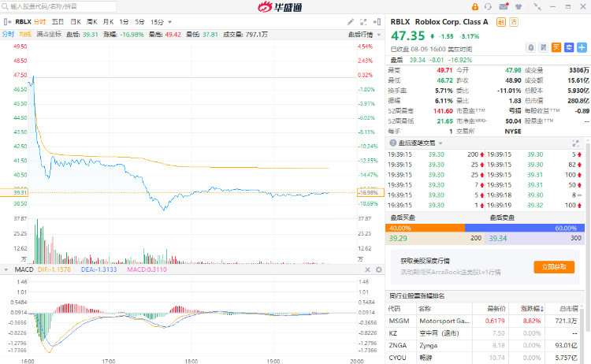
Task: Click the 最新价 column header
Action: (496, 309)
